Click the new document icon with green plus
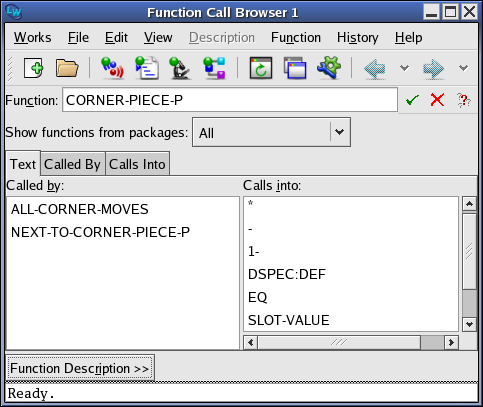 coord(33,68)
